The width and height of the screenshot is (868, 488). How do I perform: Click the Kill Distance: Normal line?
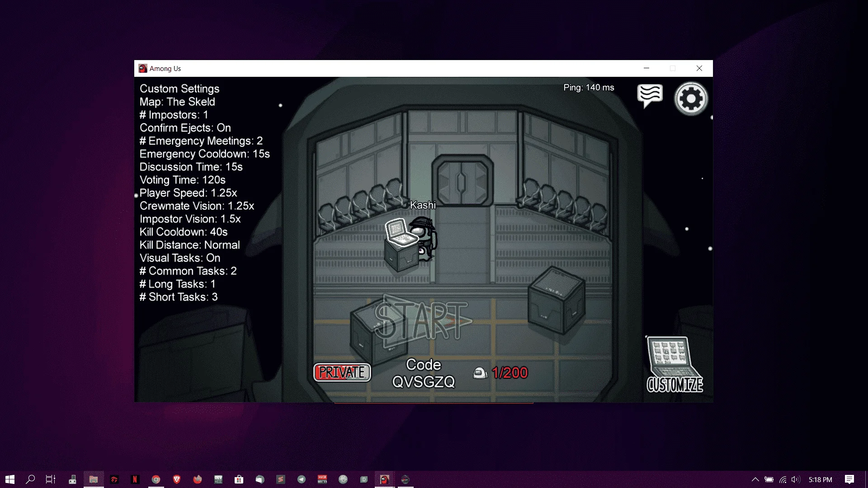click(x=190, y=245)
